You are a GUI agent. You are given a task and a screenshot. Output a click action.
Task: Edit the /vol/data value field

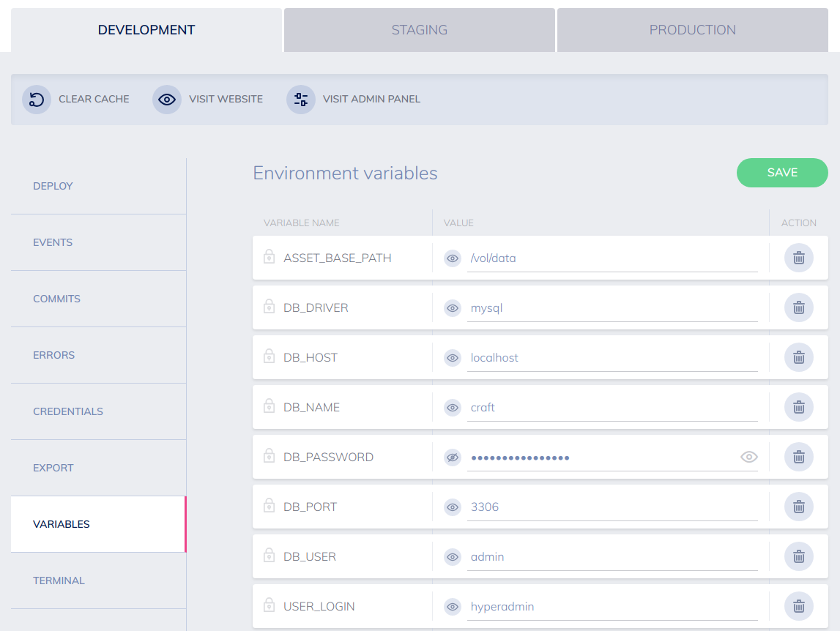coord(612,258)
